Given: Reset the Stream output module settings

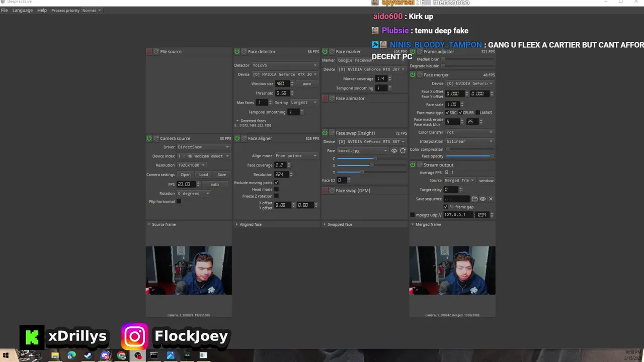Looking at the screenshot, I should [420, 165].
